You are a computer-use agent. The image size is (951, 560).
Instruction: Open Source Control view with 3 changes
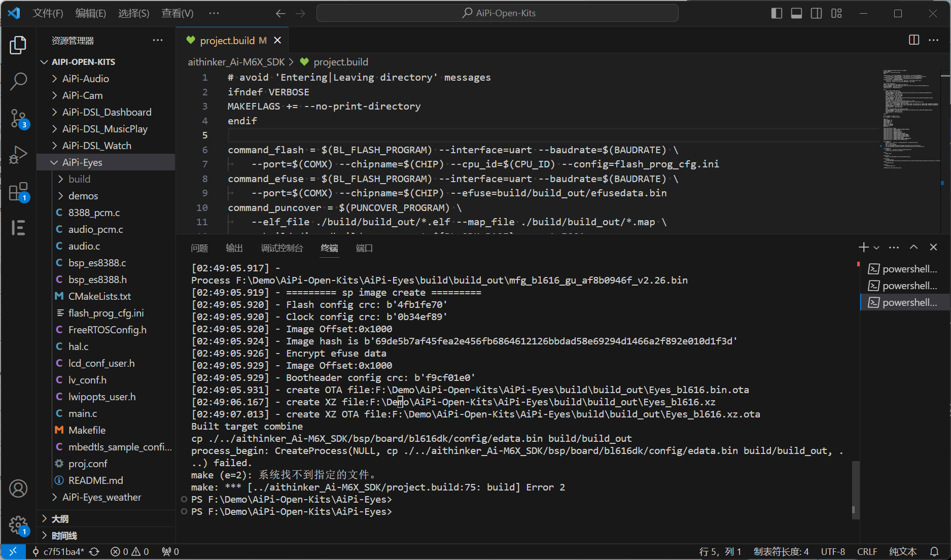click(18, 118)
